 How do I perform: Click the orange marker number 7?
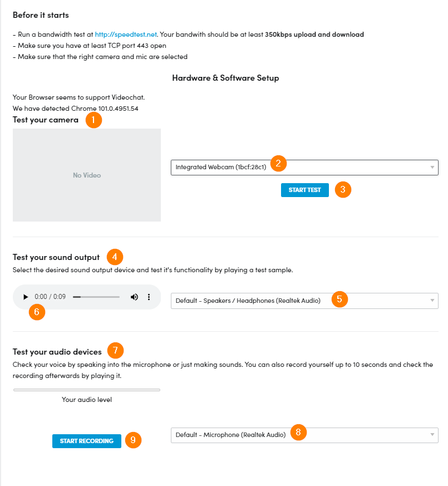point(116,350)
